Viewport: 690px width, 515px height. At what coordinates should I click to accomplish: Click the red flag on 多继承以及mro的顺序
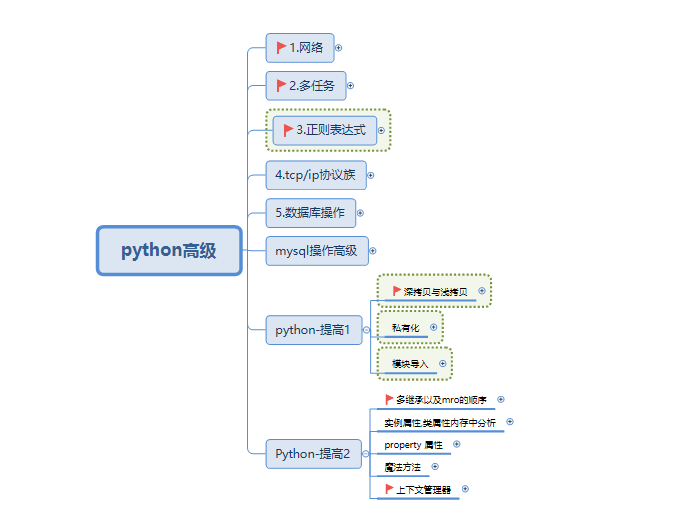(x=389, y=399)
